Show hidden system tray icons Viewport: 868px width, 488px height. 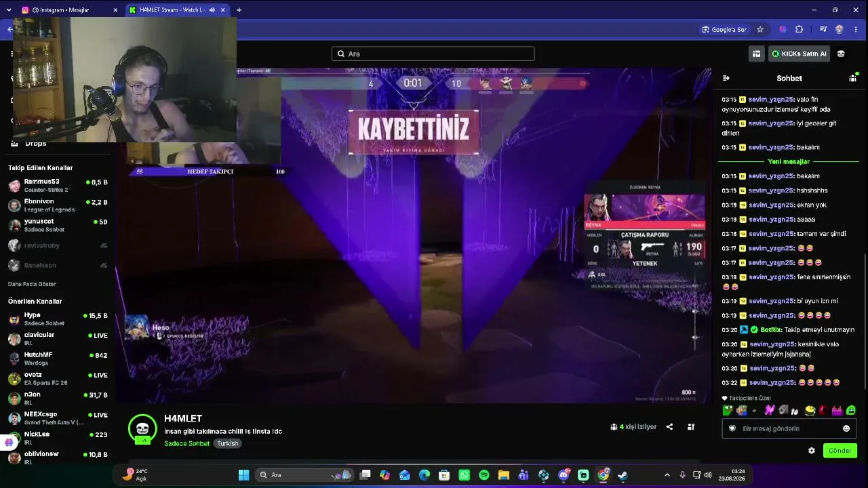(667, 475)
